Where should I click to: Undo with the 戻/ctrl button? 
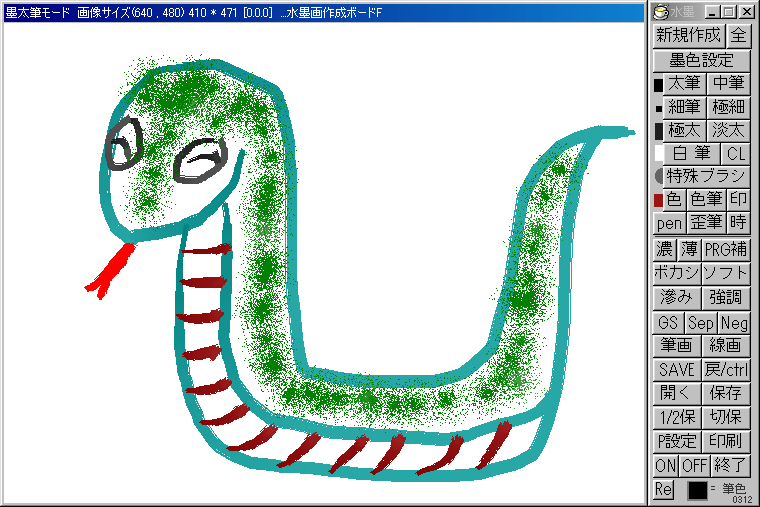tap(726, 370)
